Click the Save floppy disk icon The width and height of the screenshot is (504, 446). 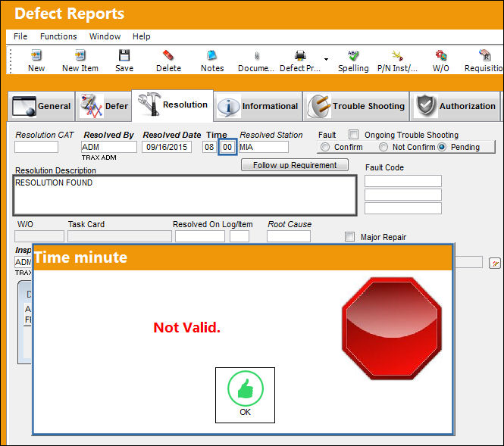click(124, 55)
